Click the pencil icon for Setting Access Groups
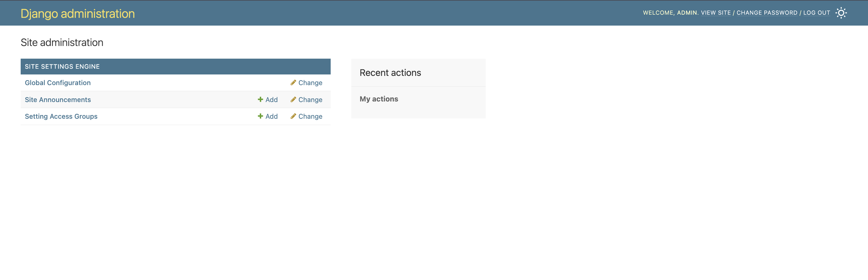Viewport: 868px width, 280px height. point(293,116)
